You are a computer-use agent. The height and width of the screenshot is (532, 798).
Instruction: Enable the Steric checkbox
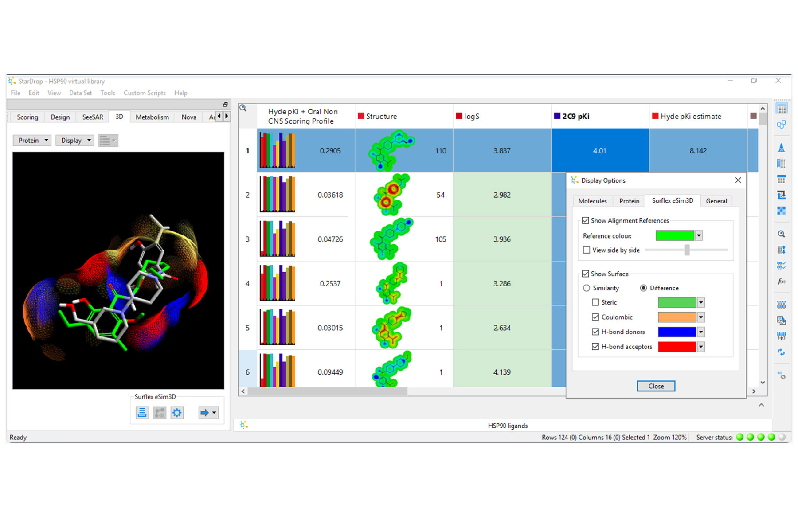tap(595, 302)
